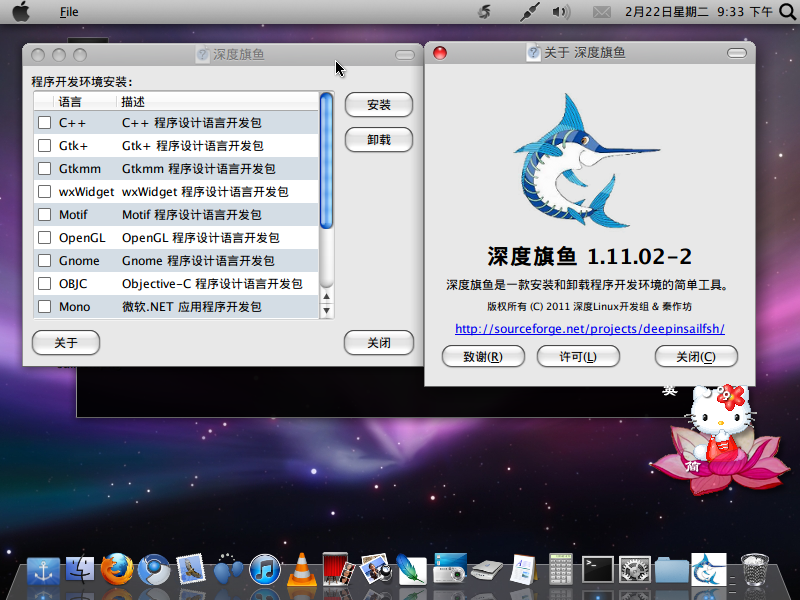Launch the blue feather editor icon
800x600 pixels.
coord(412,569)
